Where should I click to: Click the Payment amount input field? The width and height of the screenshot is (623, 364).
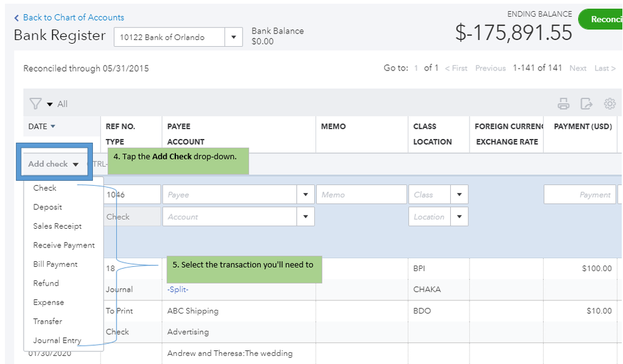(x=579, y=194)
